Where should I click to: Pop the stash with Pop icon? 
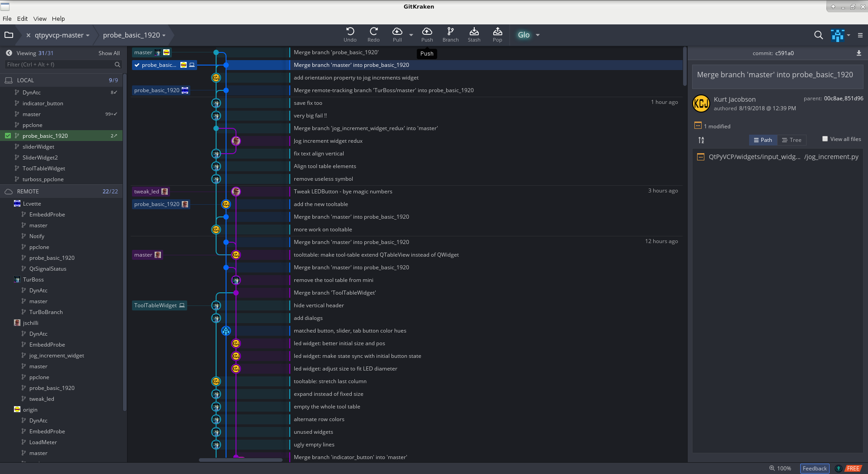497,31
